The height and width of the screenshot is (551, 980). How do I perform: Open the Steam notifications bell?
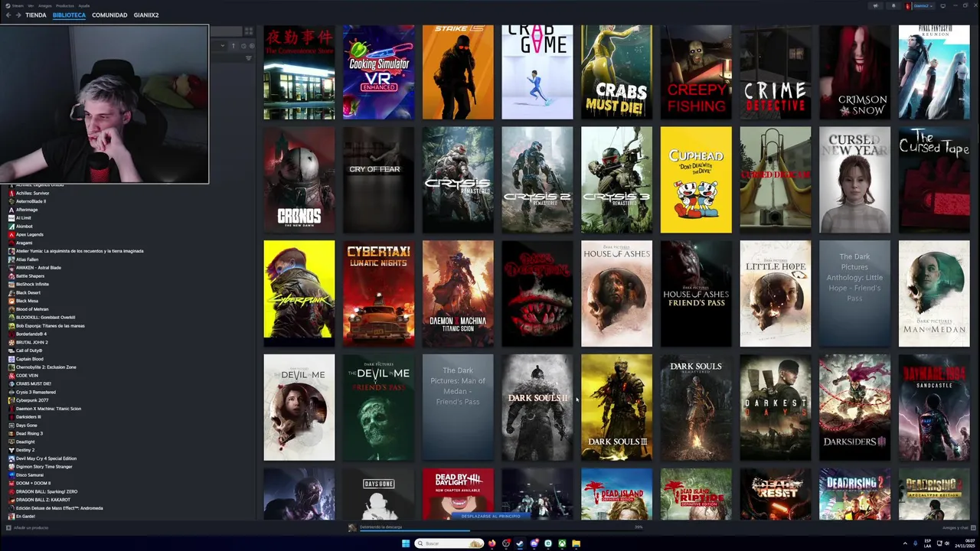point(893,6)
